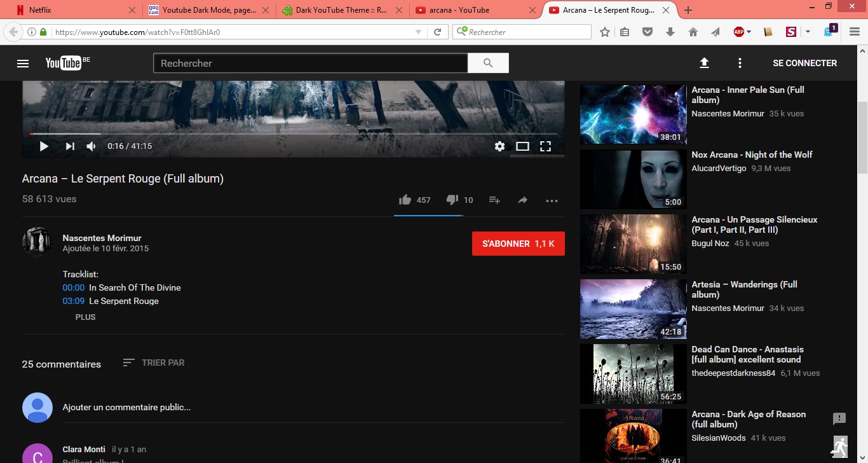Skip to next video
This screenshot has height=463, width=868.
pos(70,146)
